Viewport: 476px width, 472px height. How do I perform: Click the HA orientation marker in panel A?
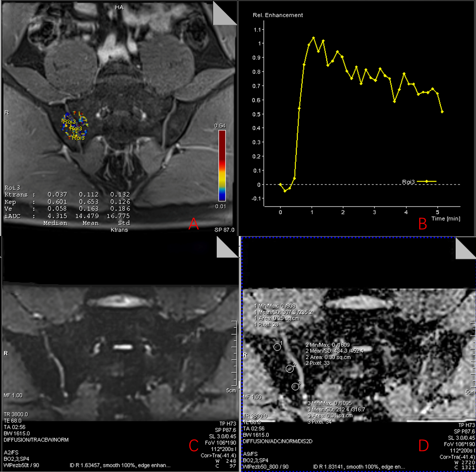[119, 8]
